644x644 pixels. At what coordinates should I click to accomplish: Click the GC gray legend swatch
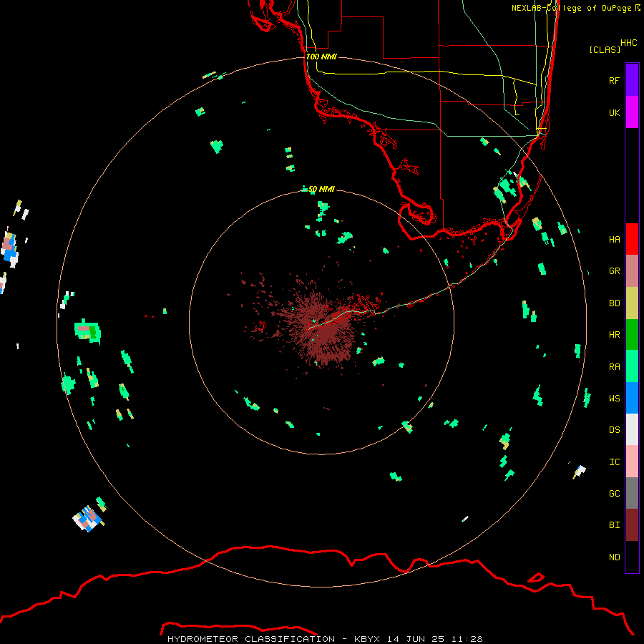pos(632,493)
